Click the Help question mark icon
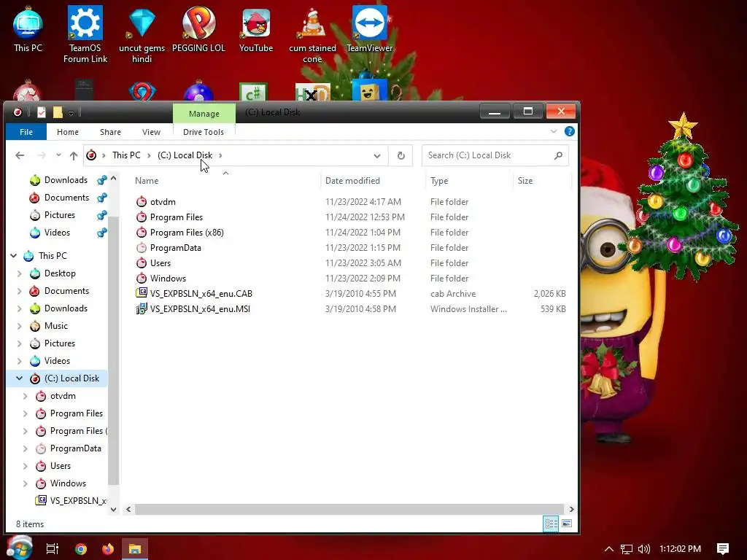The height and width of the screenshot is (560, 747). point(569,131)
